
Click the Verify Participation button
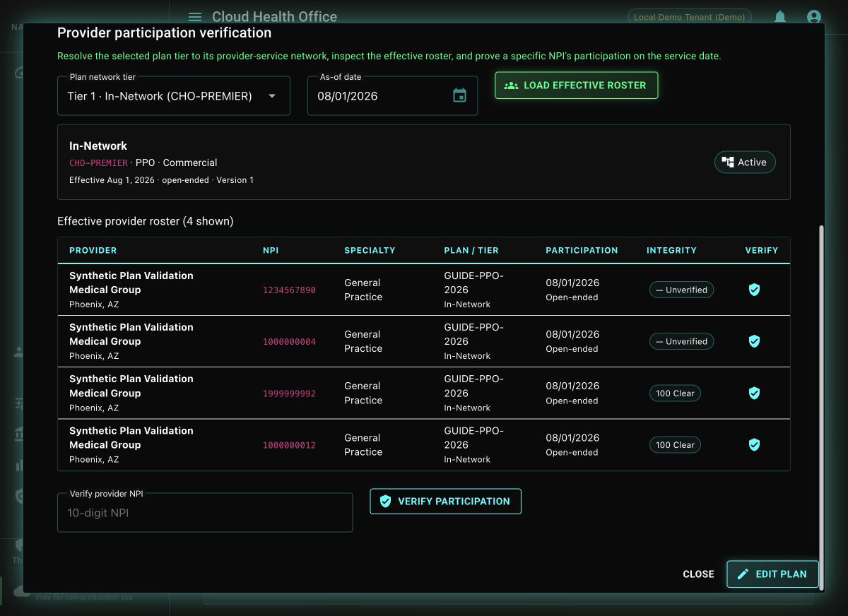445,501
